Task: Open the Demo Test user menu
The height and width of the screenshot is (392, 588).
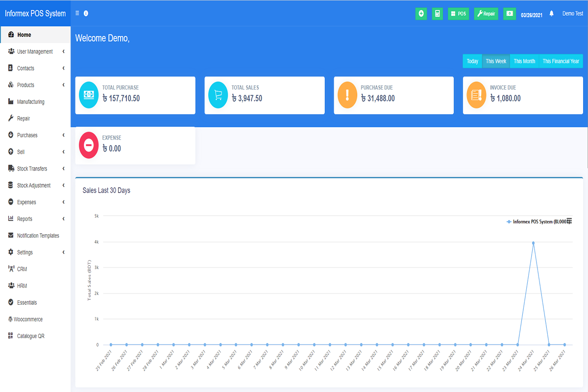Action: point(572,14)
